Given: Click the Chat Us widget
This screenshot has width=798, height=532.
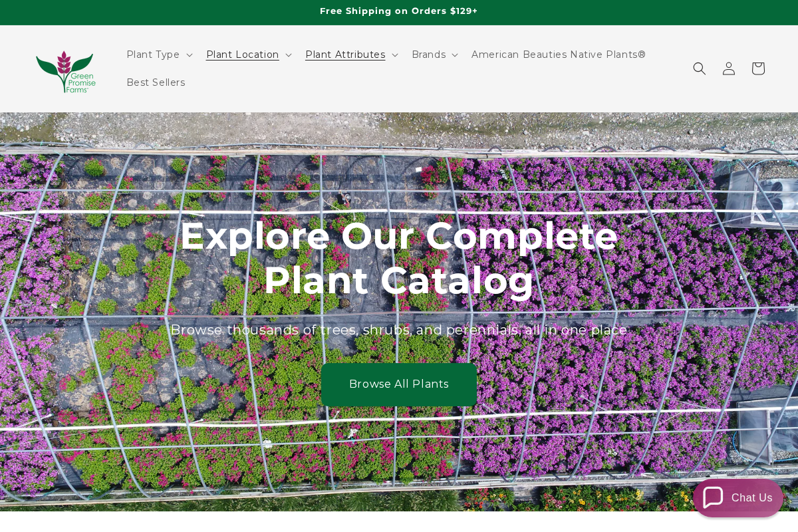Looking at the screenshot, I should click(738, 497).
